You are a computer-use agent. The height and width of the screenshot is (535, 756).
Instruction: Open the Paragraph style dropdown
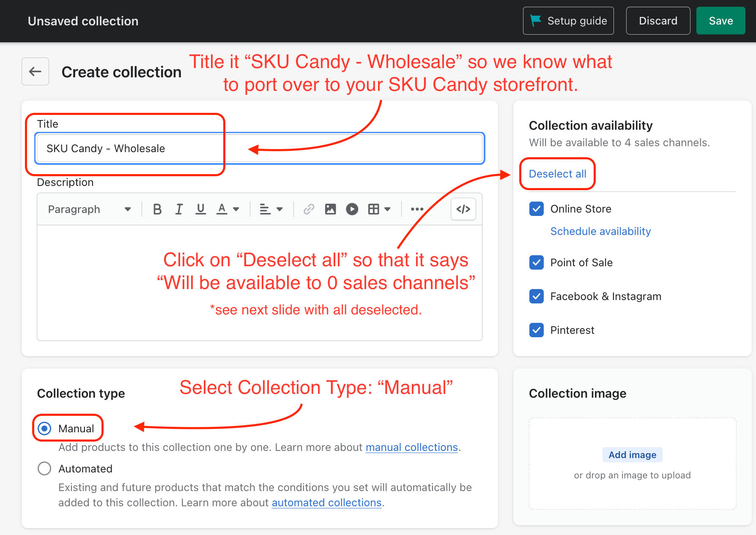pyautogui.click(x=89, y=209)
